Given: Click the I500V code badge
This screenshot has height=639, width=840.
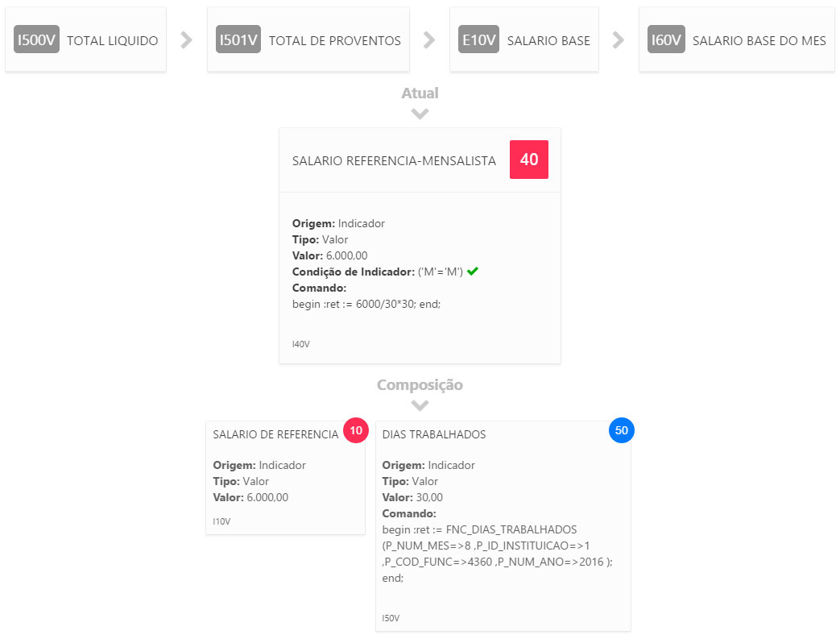Looking at the screenshot, I should pos(36,39).
